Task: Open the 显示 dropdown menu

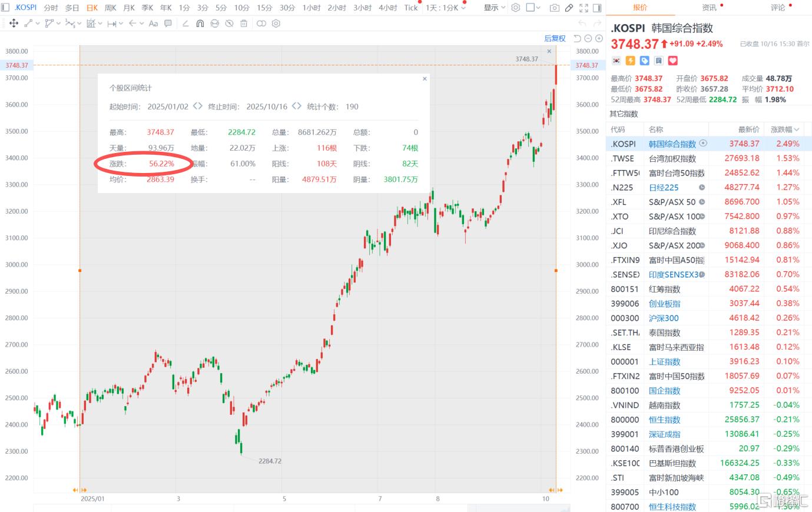Action: click(494, 8)
